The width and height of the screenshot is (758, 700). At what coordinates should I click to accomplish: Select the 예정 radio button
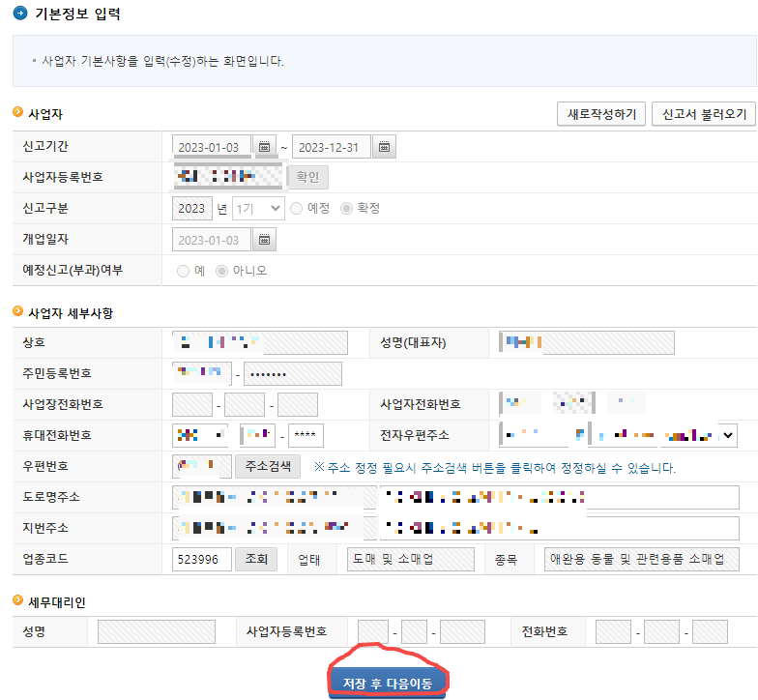tap(296, 209)
